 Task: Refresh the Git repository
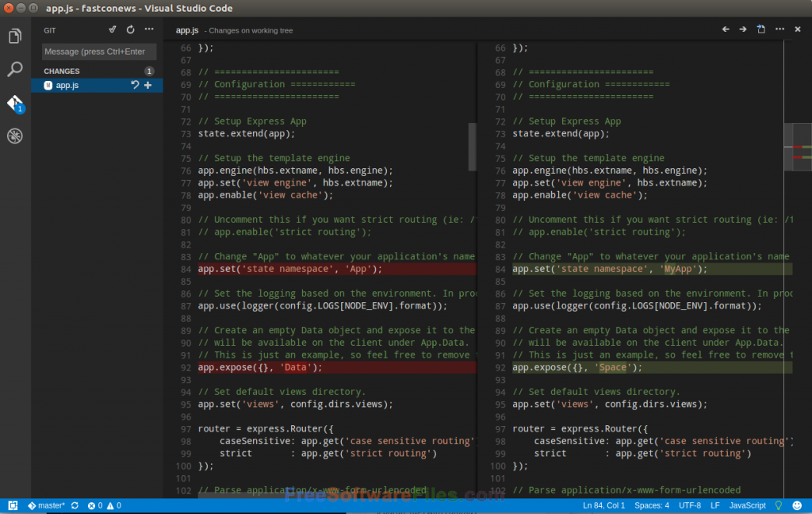(130, 30)
